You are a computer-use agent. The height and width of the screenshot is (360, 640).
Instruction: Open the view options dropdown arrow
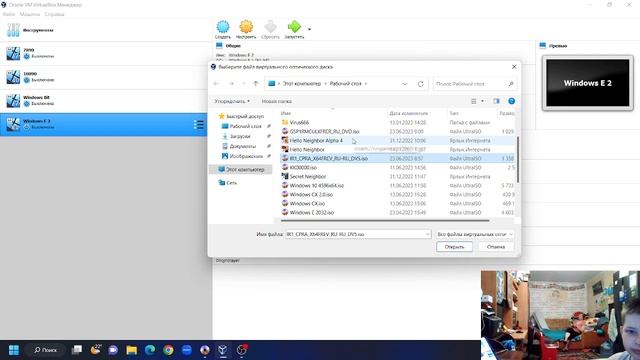(x=482, y=101)
